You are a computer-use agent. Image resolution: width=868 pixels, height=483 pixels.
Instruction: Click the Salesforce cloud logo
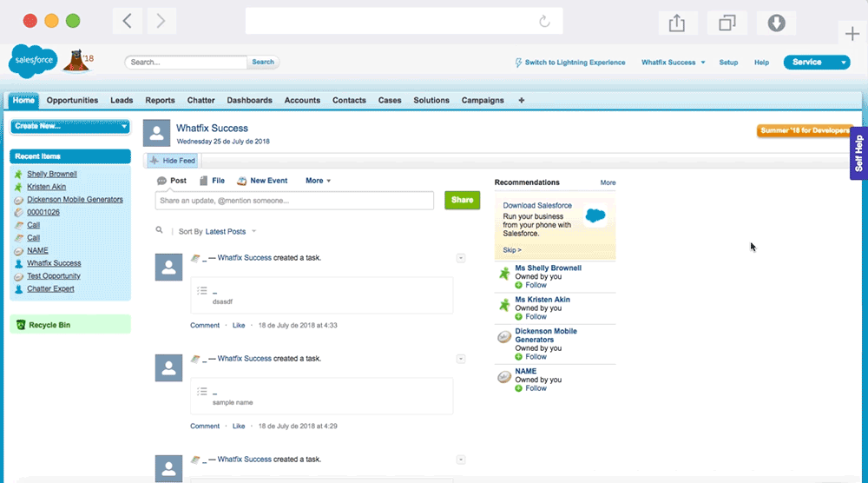[33, 61]
